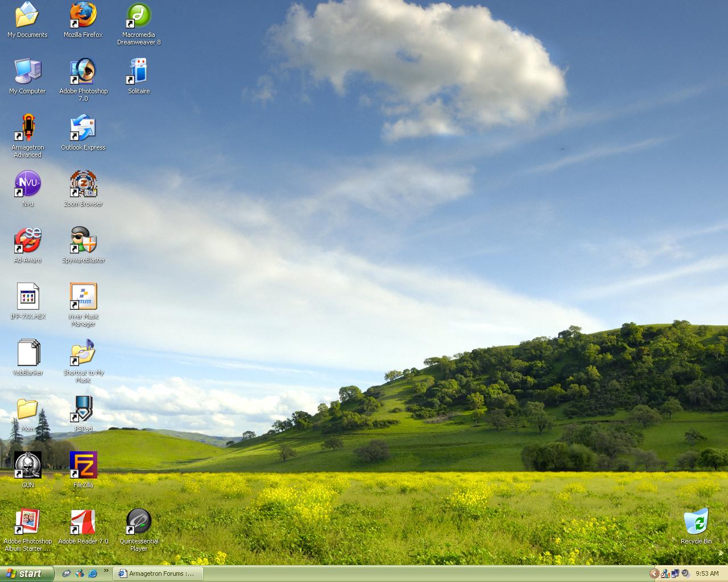
Task: Click the Armagetron Advanced game icon
Action: 27,128
